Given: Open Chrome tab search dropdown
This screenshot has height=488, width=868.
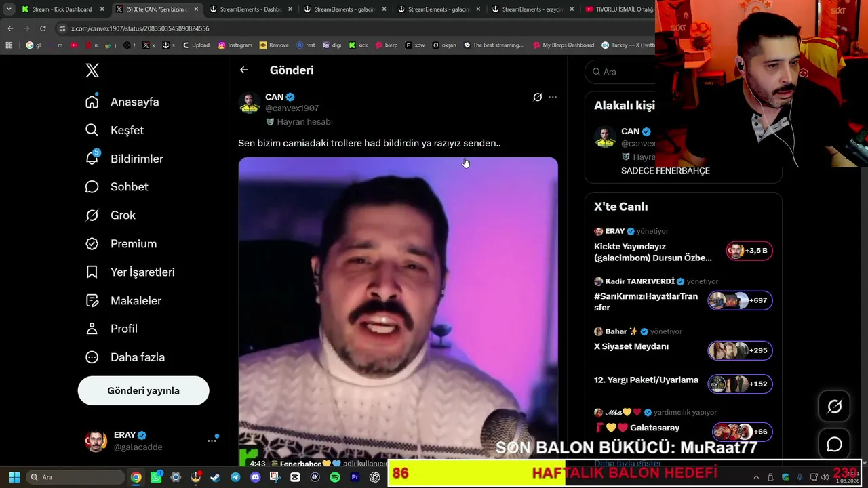Looking at the screenshot, I should pos(9,9).
